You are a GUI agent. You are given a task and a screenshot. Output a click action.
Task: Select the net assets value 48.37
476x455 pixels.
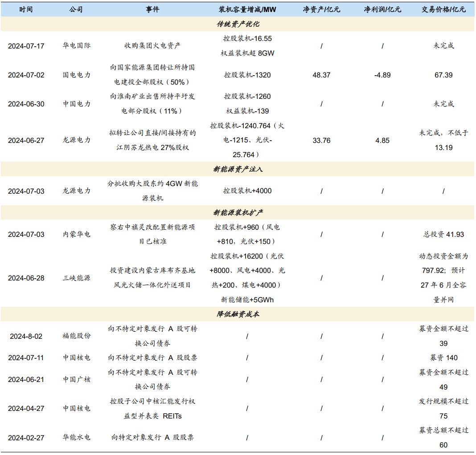coord(321,75)
